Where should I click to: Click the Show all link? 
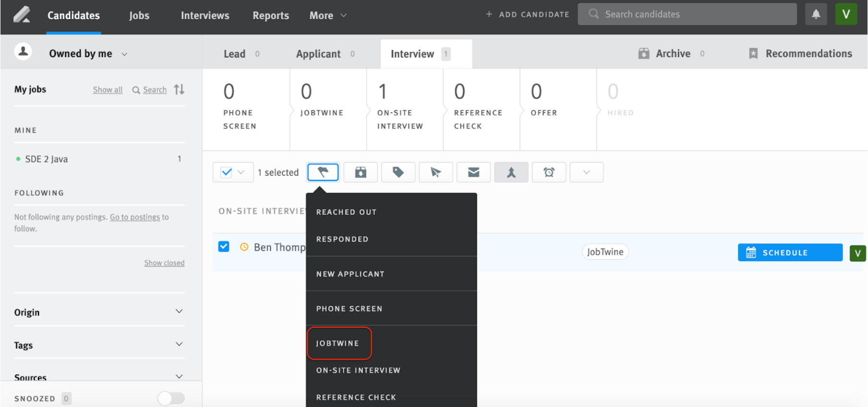pyautogui.click(x=108, y=90)
